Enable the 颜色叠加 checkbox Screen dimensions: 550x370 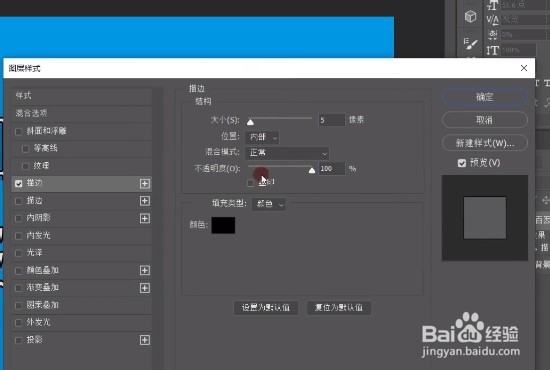[18, 270]
